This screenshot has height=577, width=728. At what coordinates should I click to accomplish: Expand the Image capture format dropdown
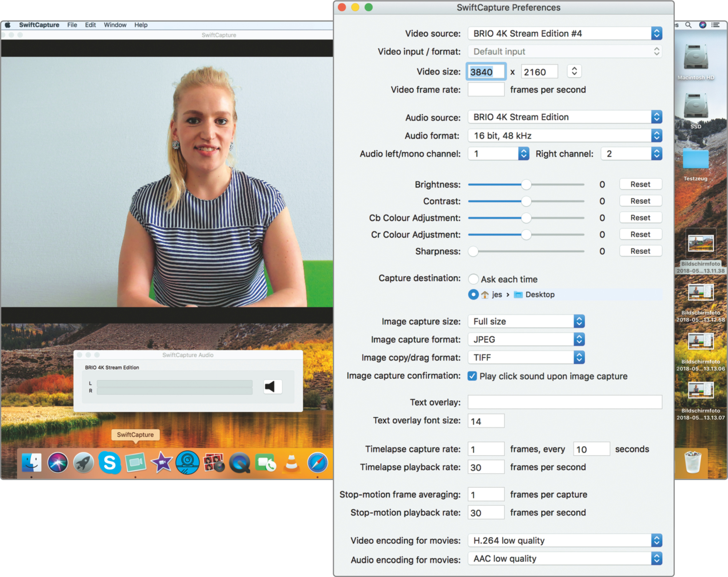tap(526, 339)
